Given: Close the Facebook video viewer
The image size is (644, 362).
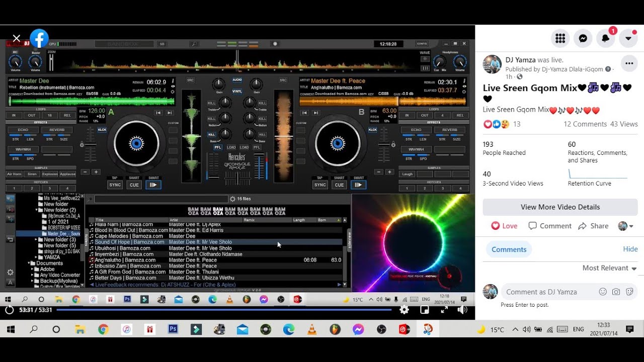Looking at the screenshot, I should pyautogui.click(x=16, y=38).
